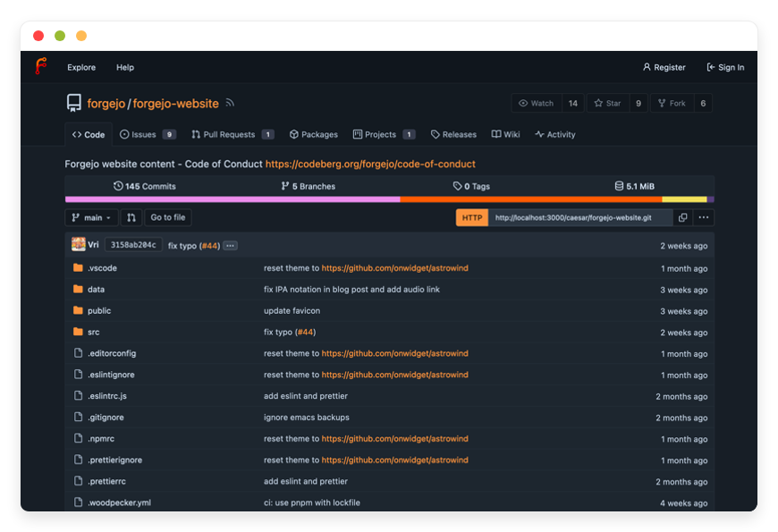Open the Activity tab
778x532 pixels.
555,134
